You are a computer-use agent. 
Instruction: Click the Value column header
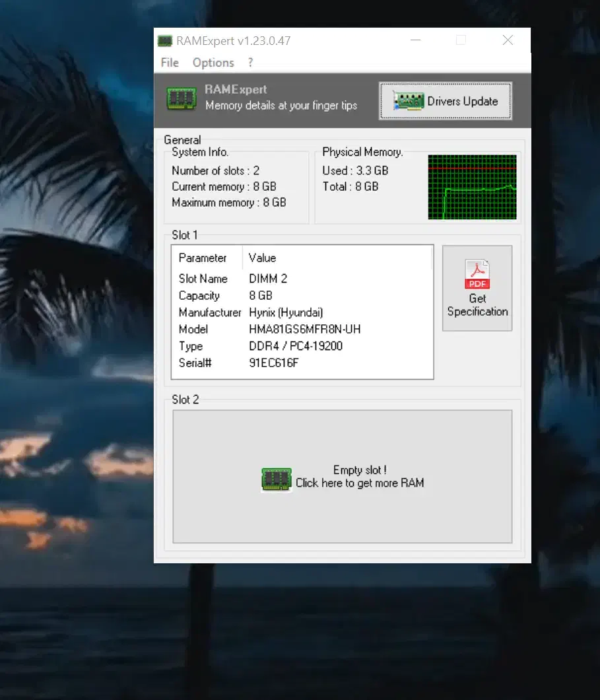[263, 258]
